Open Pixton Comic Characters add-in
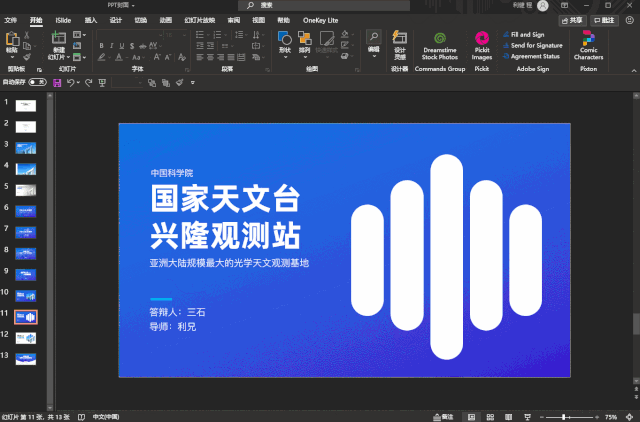Screen dimensions: 640x422 point(588,45)
